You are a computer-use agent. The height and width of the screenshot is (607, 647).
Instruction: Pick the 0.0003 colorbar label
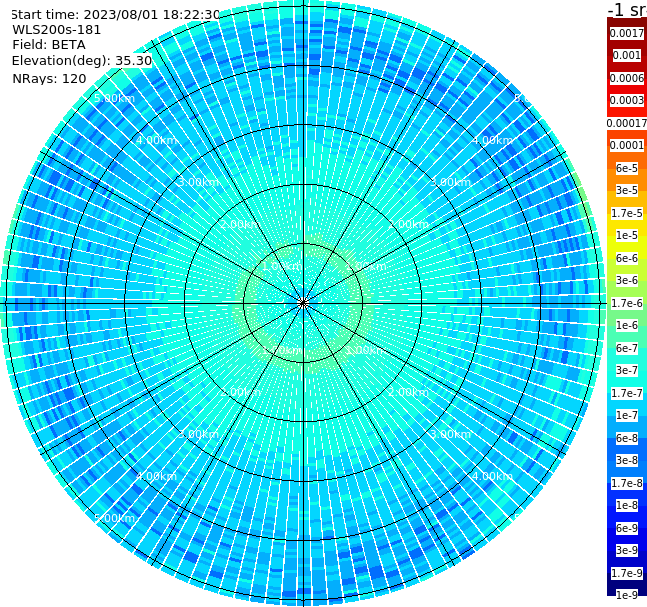tap(627, 100)
